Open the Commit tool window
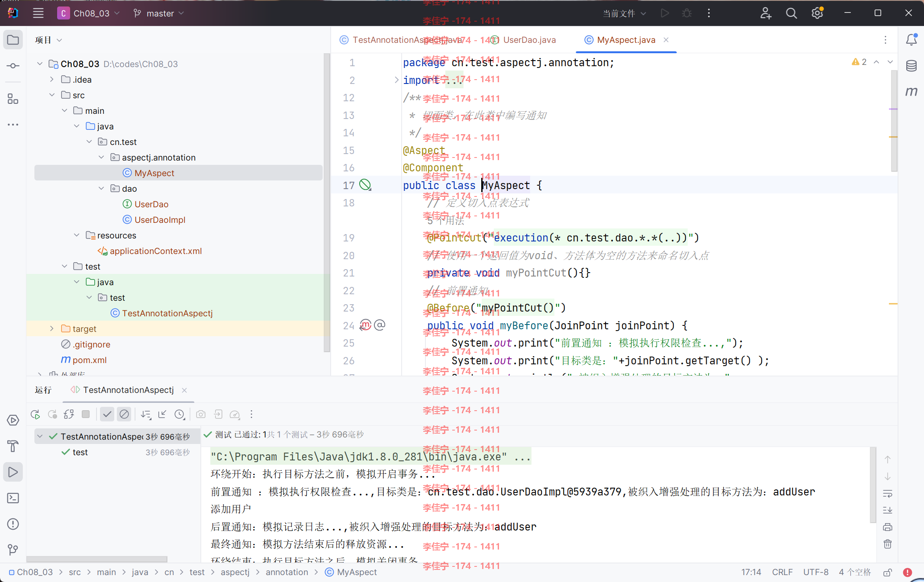The width and height of the screenshot is (924, 582). tap(13, 66)
